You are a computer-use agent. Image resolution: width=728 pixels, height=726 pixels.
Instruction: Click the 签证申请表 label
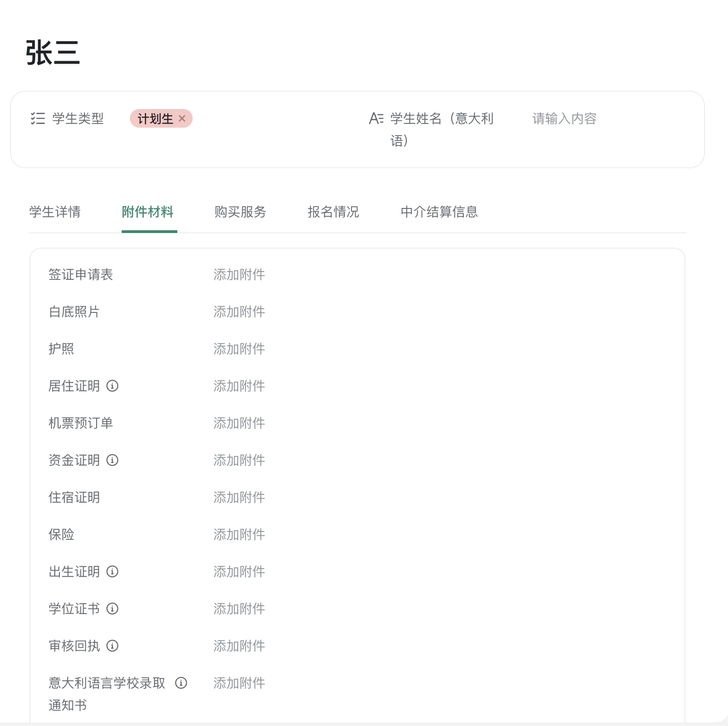click(81, 274)
